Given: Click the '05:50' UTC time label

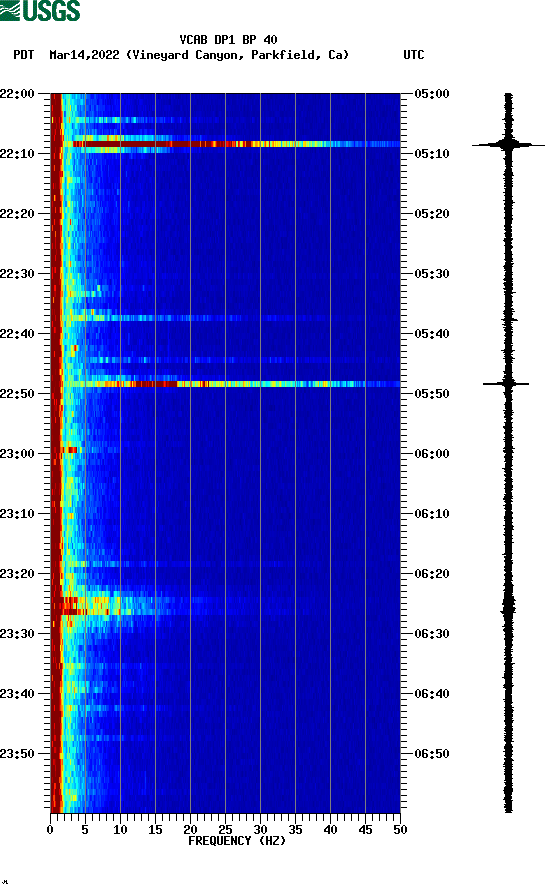Looking at the screenshot, I should coord(432,394).
